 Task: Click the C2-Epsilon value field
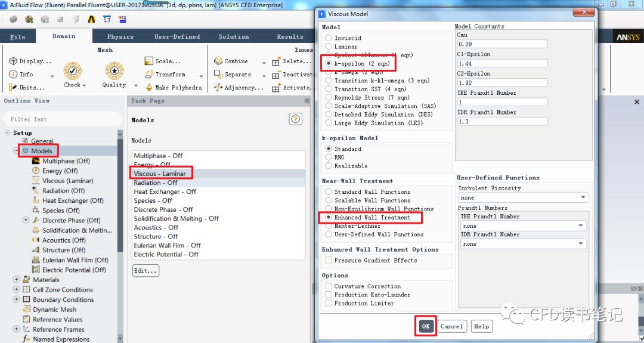(x=502, y=82)
